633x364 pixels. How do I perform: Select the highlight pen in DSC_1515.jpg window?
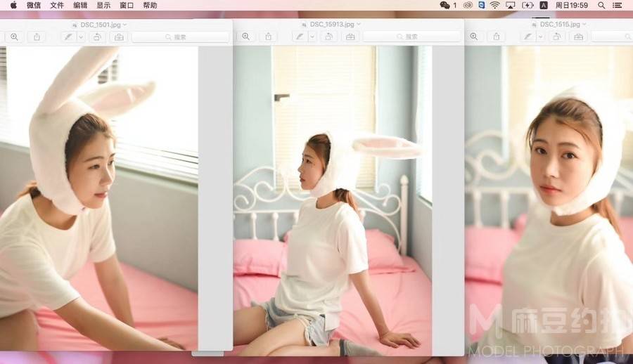click(x=527, y=37)
